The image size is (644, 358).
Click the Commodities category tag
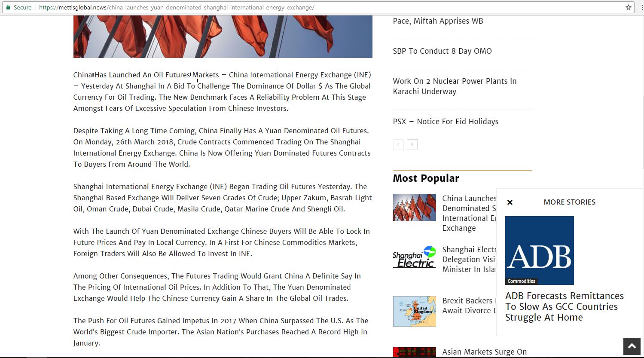pyautogui.click(x=521, y=281)
